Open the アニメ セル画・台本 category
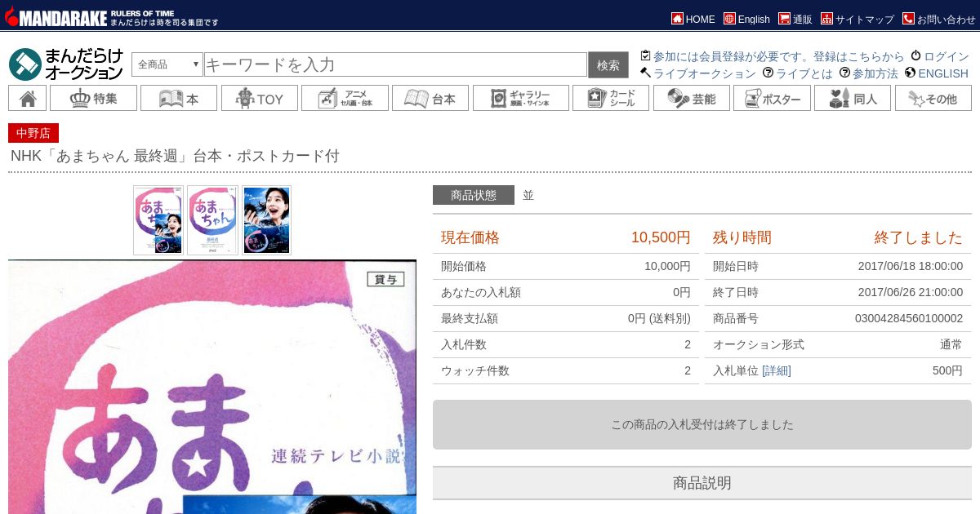980x514 pixels. coord(345,98)
